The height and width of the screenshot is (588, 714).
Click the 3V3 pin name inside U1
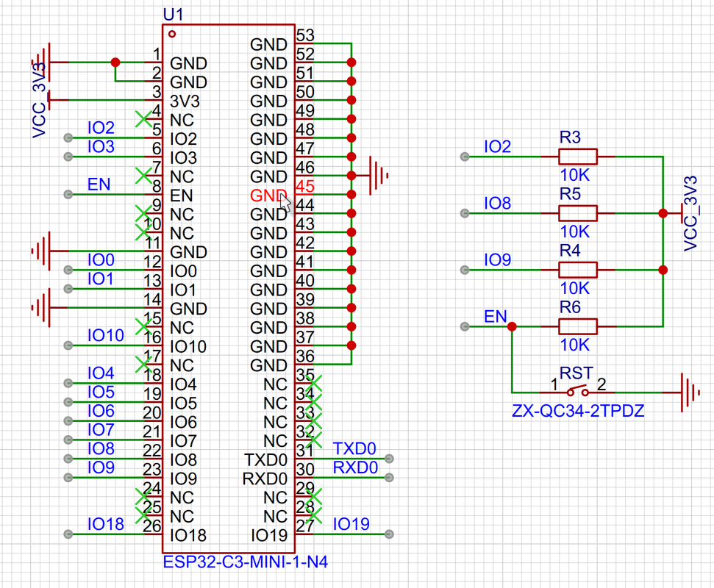[x=185, y=101]
